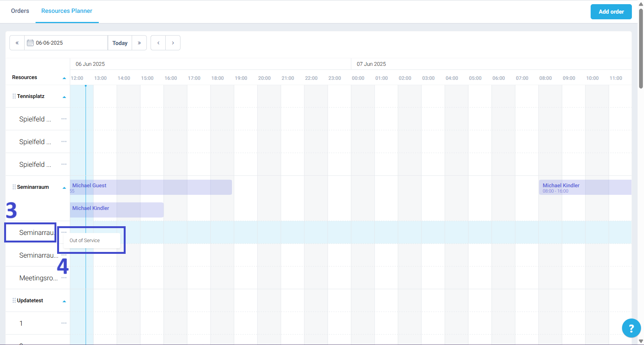Select the Updatetest group label
The image size is (644, 345).
point(30,300)
